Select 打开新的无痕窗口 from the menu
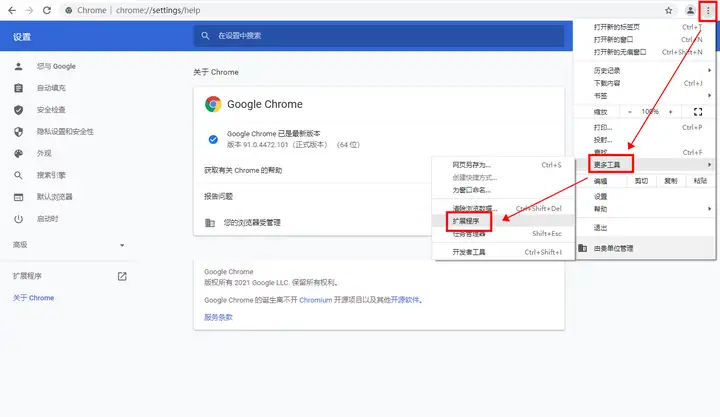 point(645,52)
